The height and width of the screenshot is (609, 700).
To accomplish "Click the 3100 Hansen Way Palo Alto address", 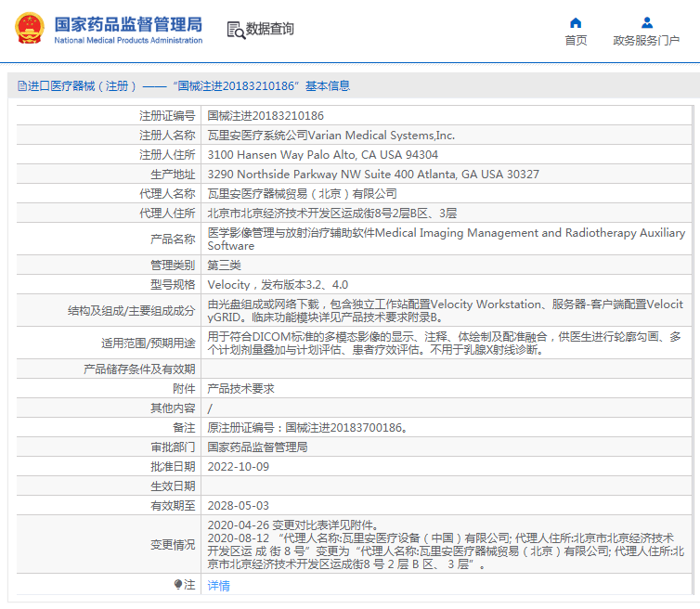I will tap(323, 154).
